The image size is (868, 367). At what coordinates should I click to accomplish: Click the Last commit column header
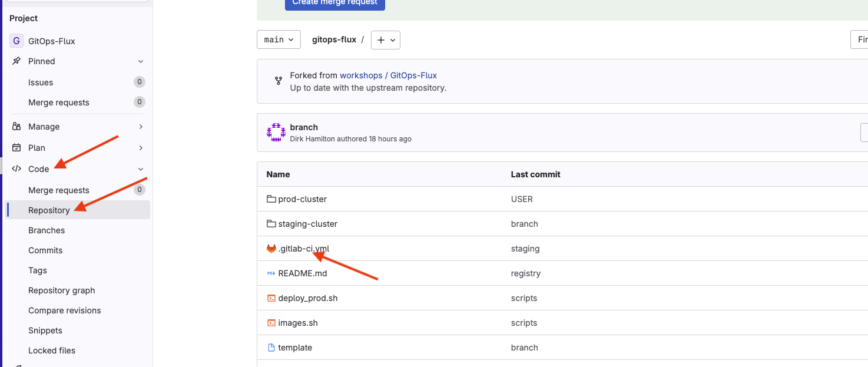pyautogui.click(x=536, y=174)
